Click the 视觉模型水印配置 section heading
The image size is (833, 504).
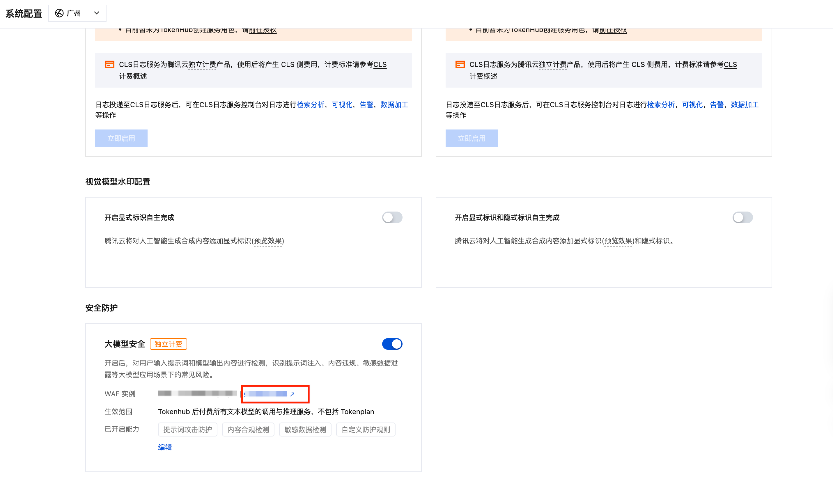118,182
